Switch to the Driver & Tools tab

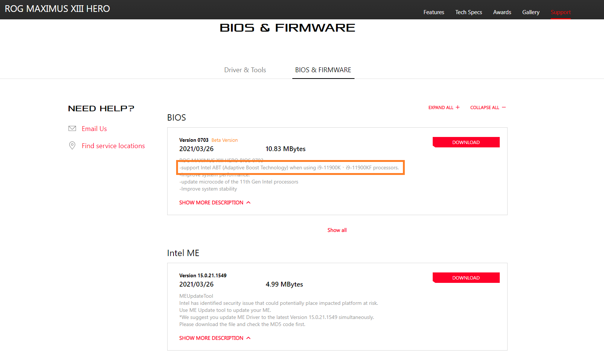[245, 70]
